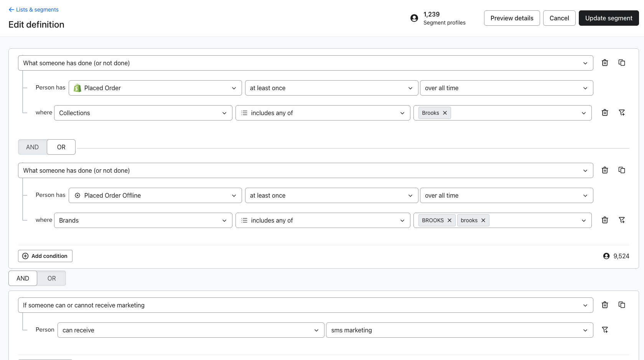The height and width of the screenshot is (360, 644).
Task: Open the sms marketing dropdown
Action: point(460,330)
